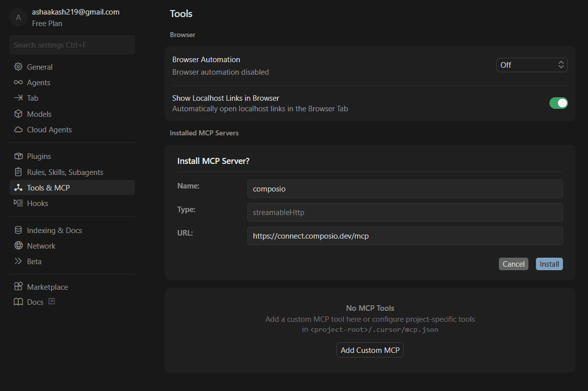Click the account avatar letter A
This screenshot has width=588, height=391.
pyautogui.click(x=18, y=18)
